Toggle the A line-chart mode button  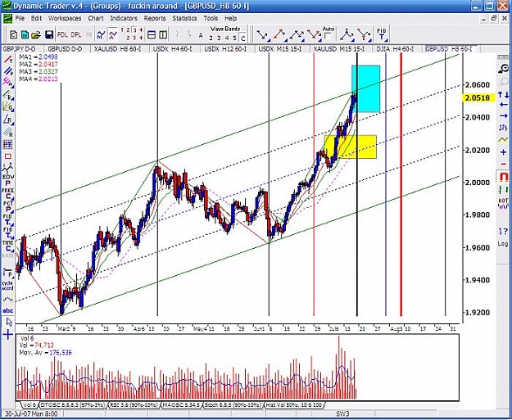[113, 34]
